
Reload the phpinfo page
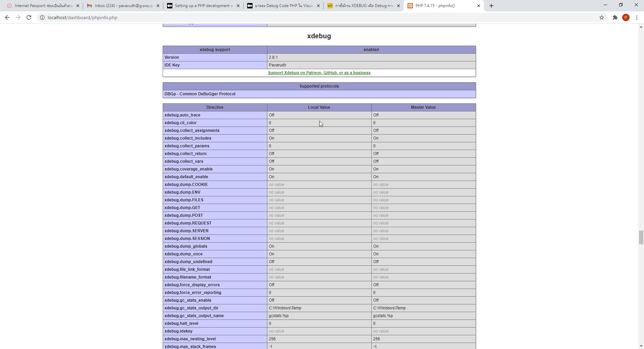click(29, 17)
